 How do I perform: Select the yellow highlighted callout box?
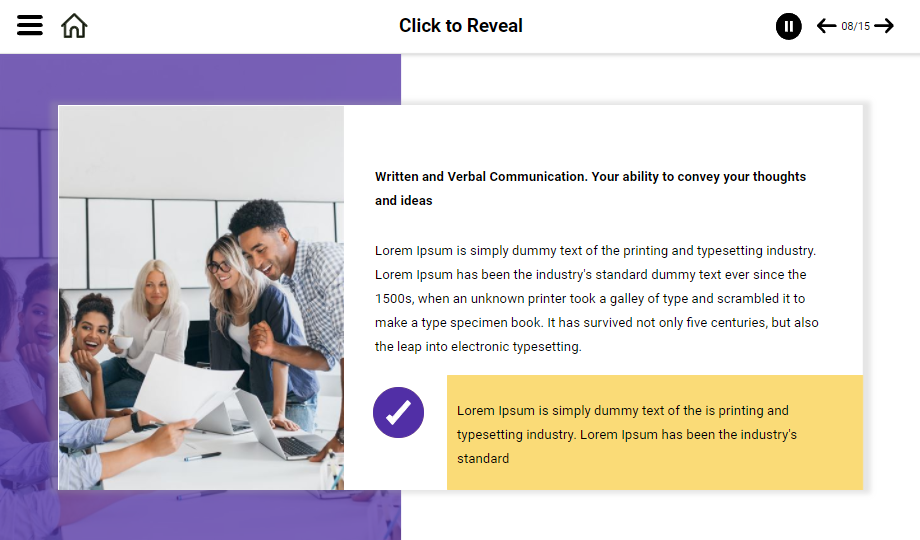[654, 433]
